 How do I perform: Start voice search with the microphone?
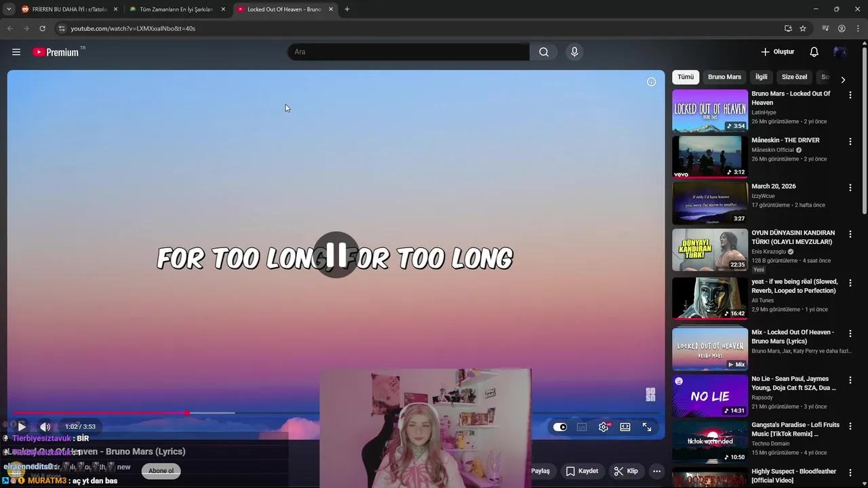pyautogui.click(x=574, y=52)
